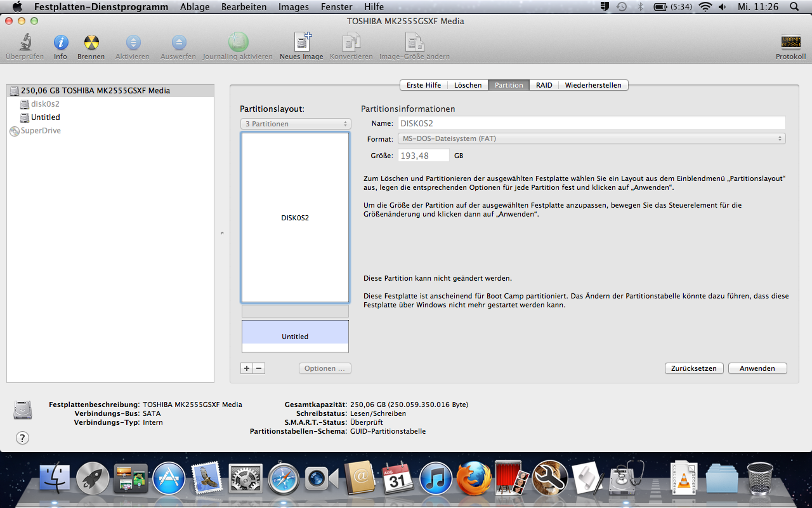The width and height of the screenshot is (812, 508).
Task: Select SuperDrive in the sidebar
Action: pos(110,130)
